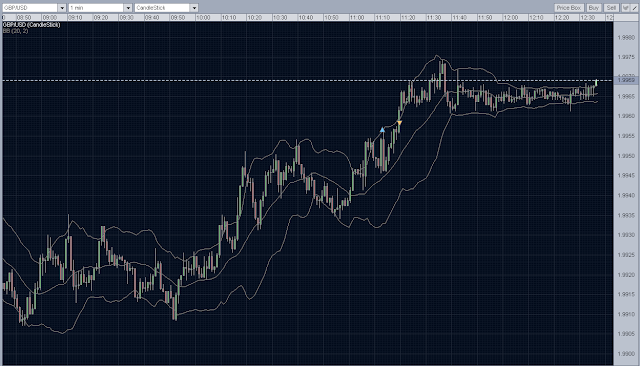640x366 pixels.
Task: Click the orange down-arrow trade marker
Action: [400, 123]
